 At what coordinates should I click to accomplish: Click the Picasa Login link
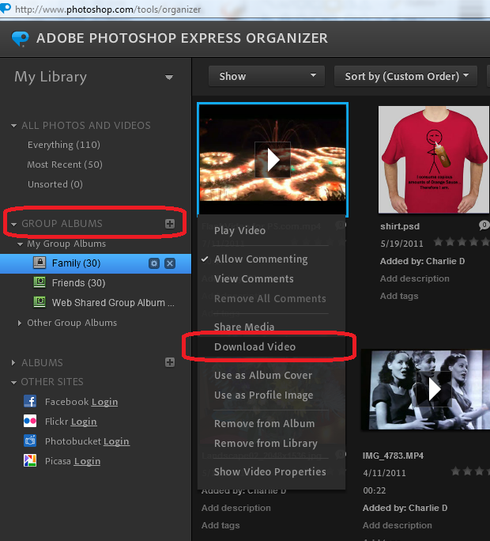[x=87, y=461]
